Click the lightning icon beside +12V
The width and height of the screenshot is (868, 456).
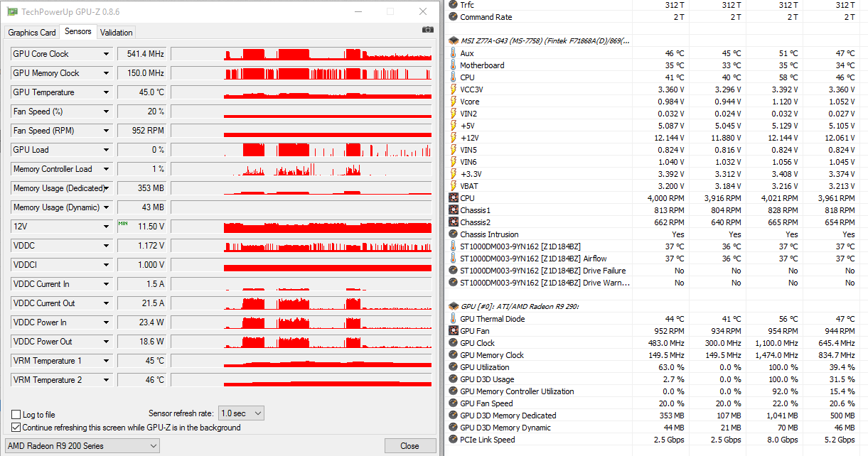tap(454, 138)
